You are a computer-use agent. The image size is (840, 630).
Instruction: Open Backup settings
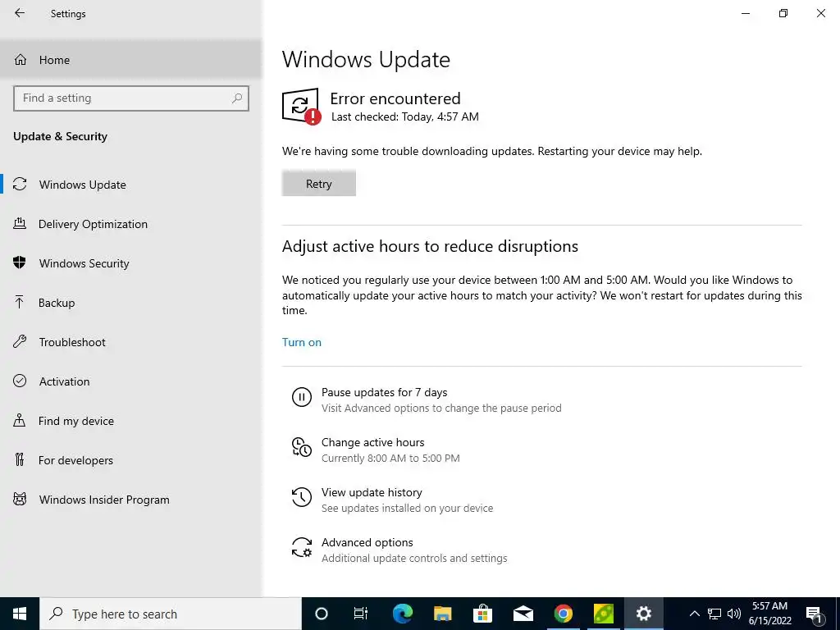click(x=130, y=303)
